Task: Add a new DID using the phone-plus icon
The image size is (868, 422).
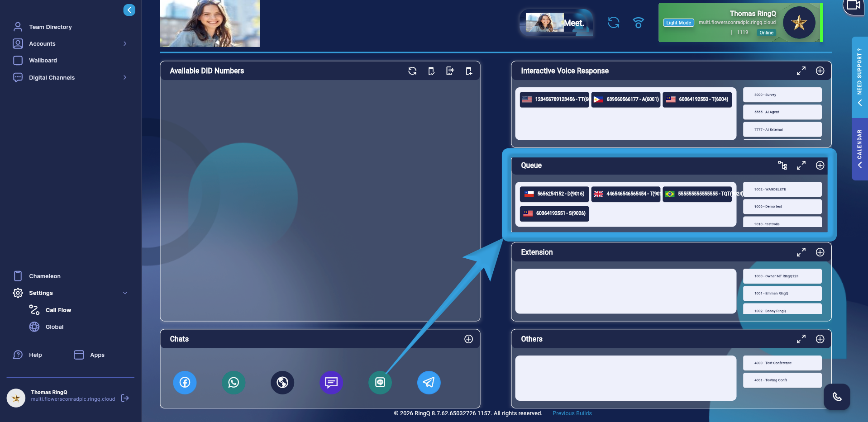Action: click(469, 71)
